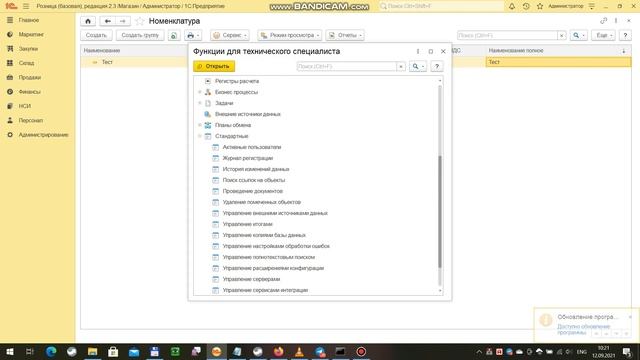The width and height of the screenshot is (640, 360).
Task: Open Firefox from the taskbar
Action: [x=279, y=351]
